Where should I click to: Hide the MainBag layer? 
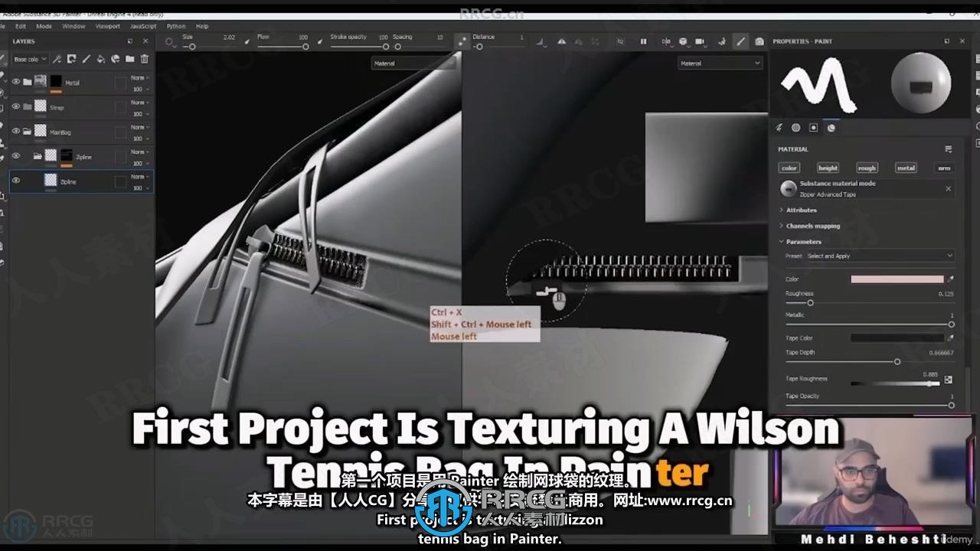pos(15,131)
